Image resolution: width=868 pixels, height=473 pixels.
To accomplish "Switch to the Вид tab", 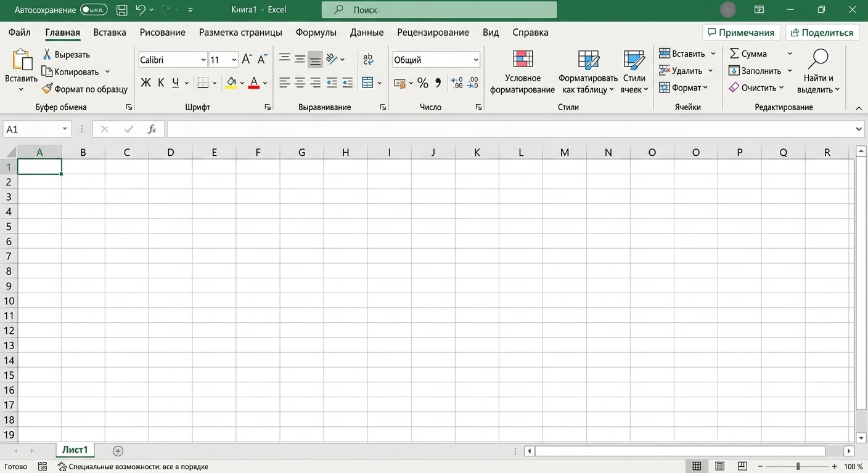I will (491, 32).
